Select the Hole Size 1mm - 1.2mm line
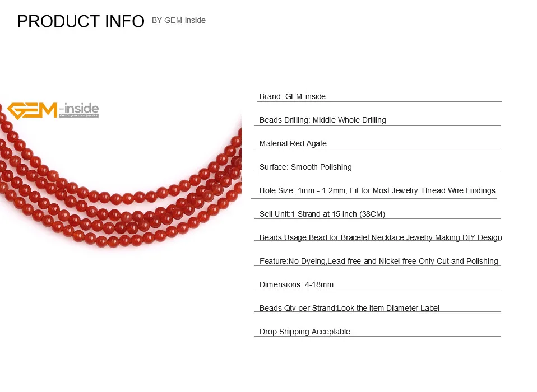The image size is (537, 392). click(377, 190)
